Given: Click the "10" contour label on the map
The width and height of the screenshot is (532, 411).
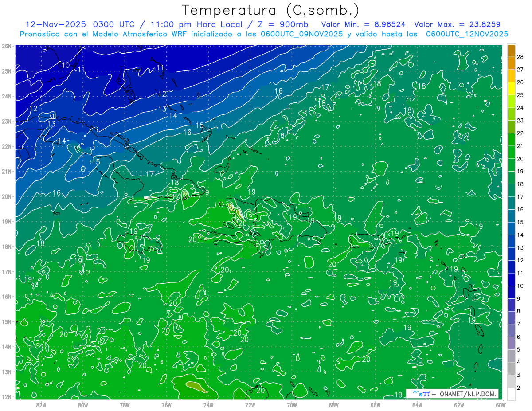Looking at the screenshot, I should [66, 65].
